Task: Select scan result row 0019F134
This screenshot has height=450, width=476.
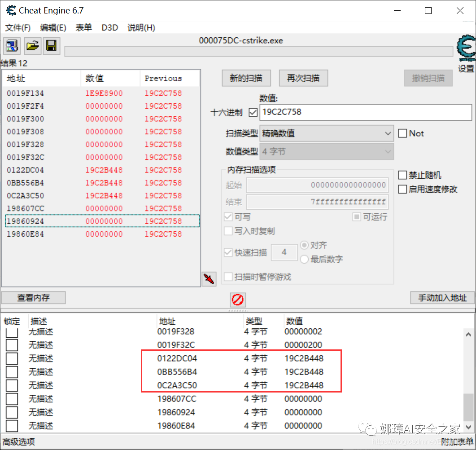Action: pos(102,93)
